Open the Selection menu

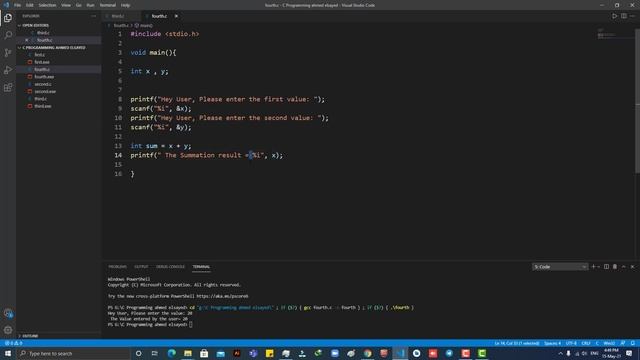coord(47,5)
